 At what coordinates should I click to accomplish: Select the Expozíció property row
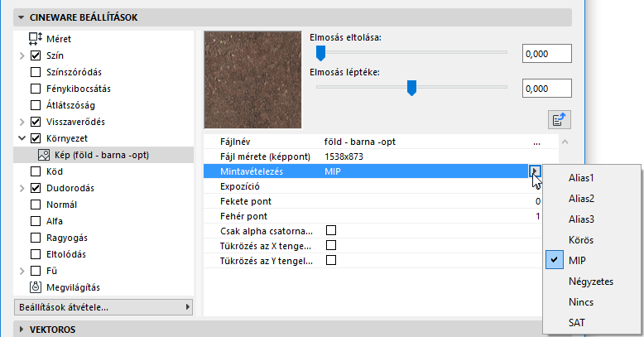tap(372, 186)
